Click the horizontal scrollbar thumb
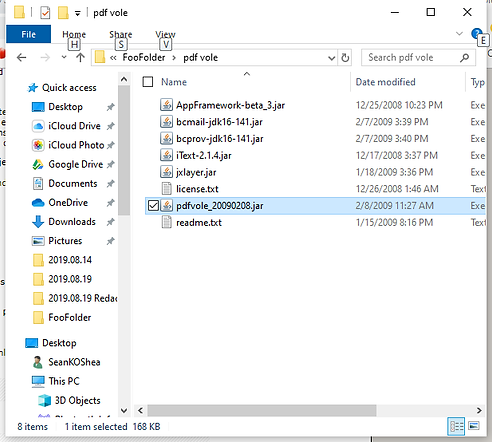 (x=262, y=410)
